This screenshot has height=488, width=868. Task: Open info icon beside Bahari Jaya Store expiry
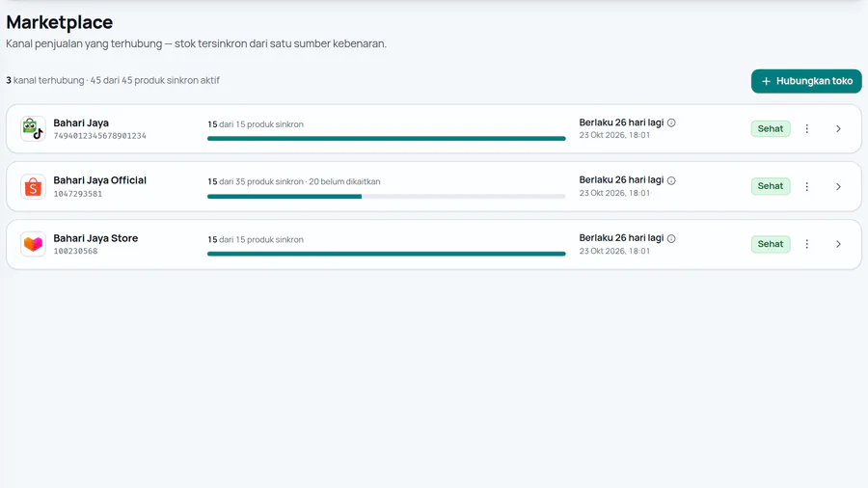pos(671,238)
